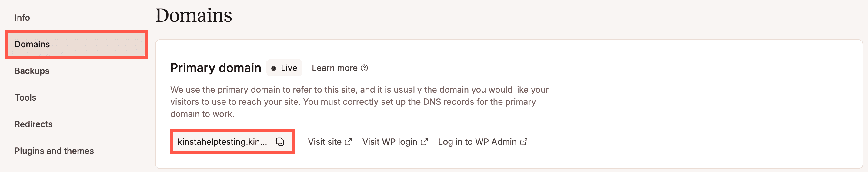This screenshot has height=172, width=868.
Task: Click external link icon beside Visit WP login
Action: (x=424, y=142)
